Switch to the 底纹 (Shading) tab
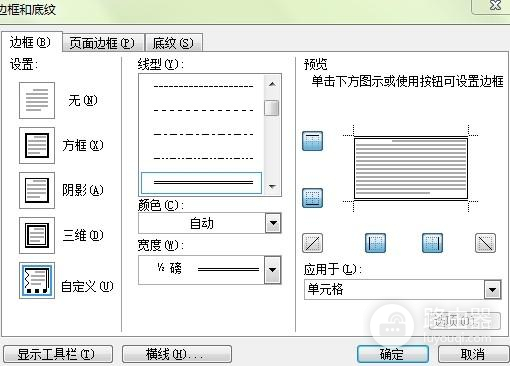 [x=173, y=43]
